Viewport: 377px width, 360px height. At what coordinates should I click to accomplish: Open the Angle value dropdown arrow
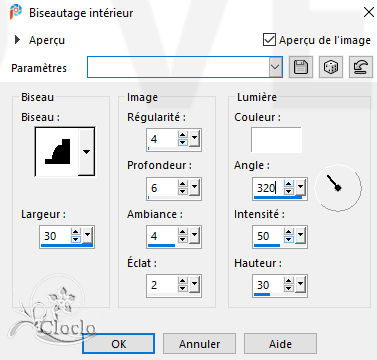pyautogui.click(x=300, y=187)
